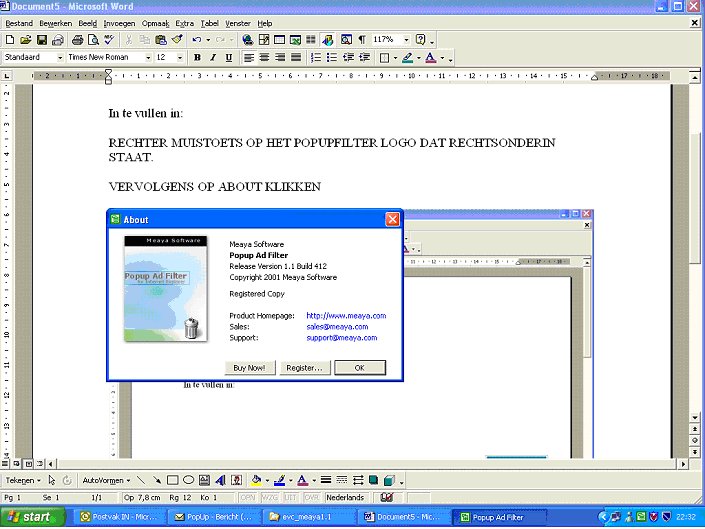Click the OK button in About dialog
Viewport: 705px width, 529px height.
coord(359,368)
